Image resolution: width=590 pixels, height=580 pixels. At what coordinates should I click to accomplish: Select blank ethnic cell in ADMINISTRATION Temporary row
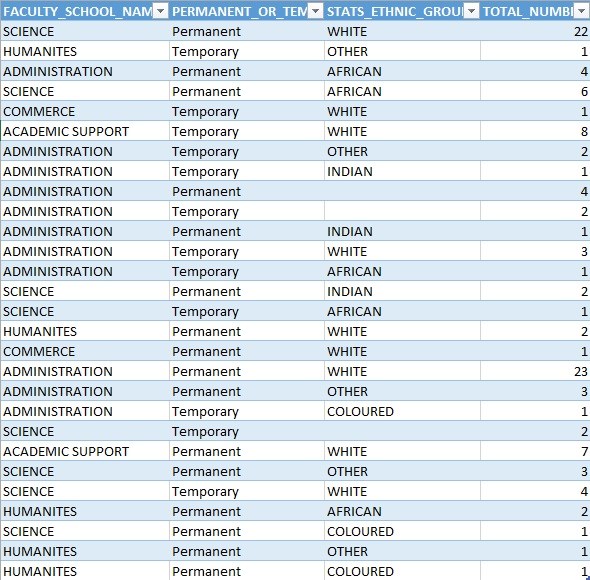[x=402, y=212]
